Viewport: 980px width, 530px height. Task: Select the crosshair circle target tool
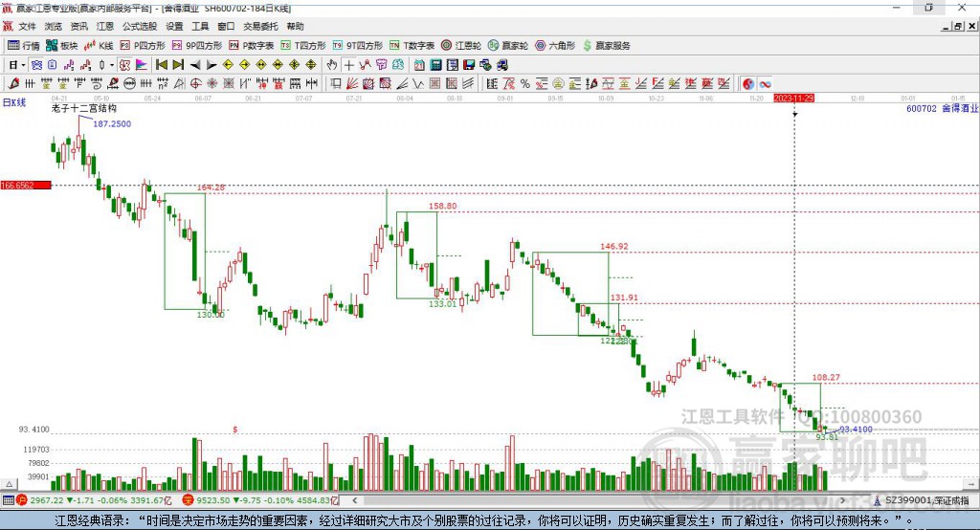click(195, 83)
